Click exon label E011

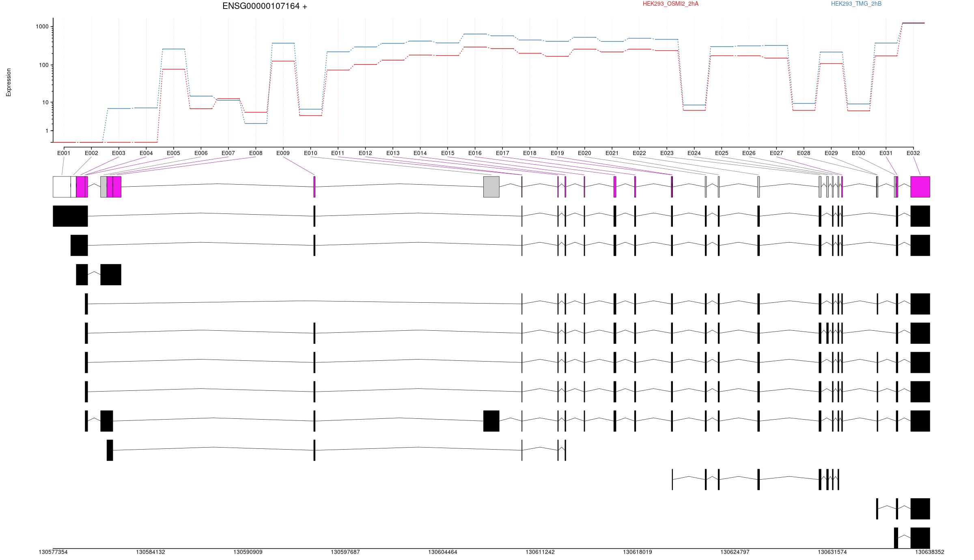pyautogui.click(x=338, y=153)
